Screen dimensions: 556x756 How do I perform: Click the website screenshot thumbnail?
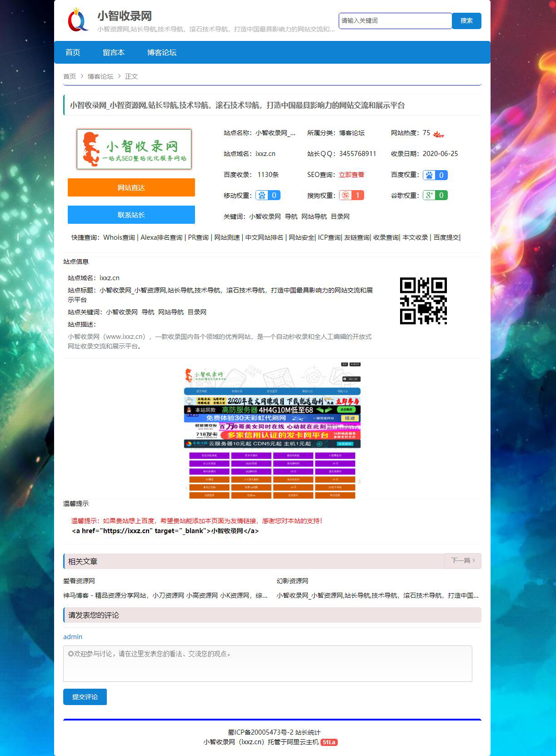click(x=272, y=430)
